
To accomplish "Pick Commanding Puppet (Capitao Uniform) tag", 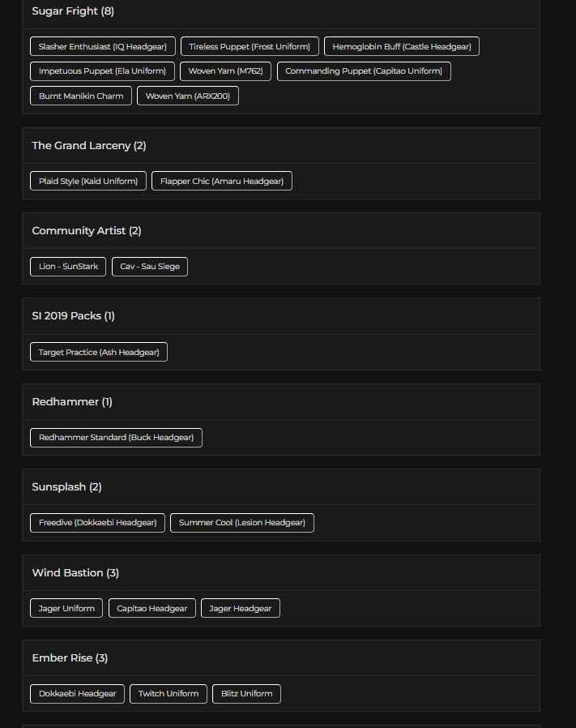I will [x=364, y=71].
